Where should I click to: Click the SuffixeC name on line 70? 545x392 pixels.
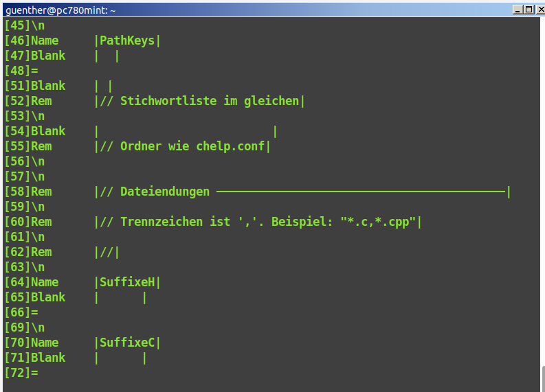coord(127,343)
